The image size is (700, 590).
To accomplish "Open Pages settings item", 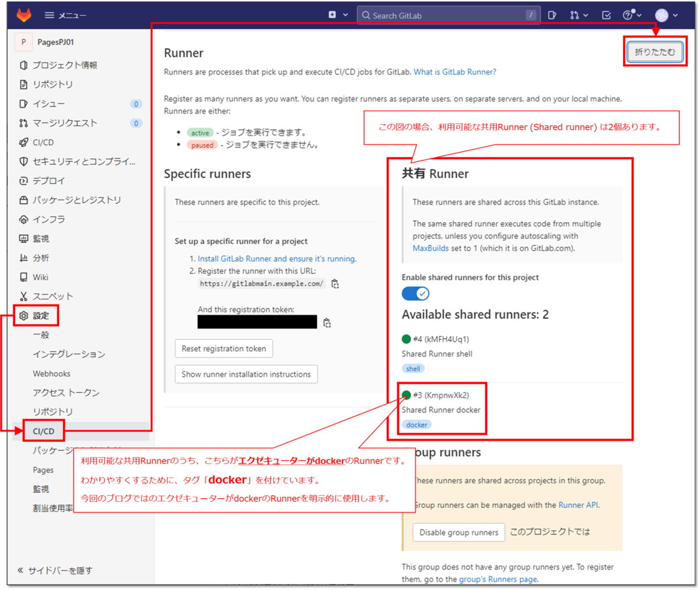I will [x=43, y=470].
